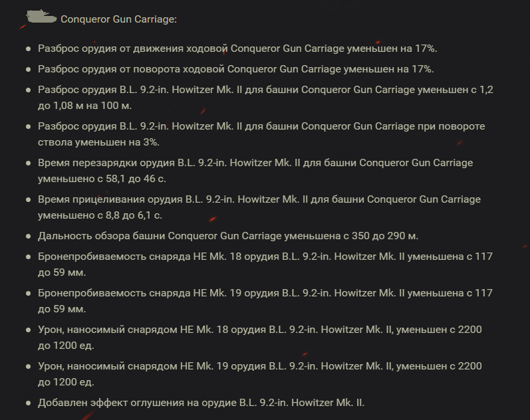
Task: Click the HE Mk. 19 damage line
Action: coord(259,373)
